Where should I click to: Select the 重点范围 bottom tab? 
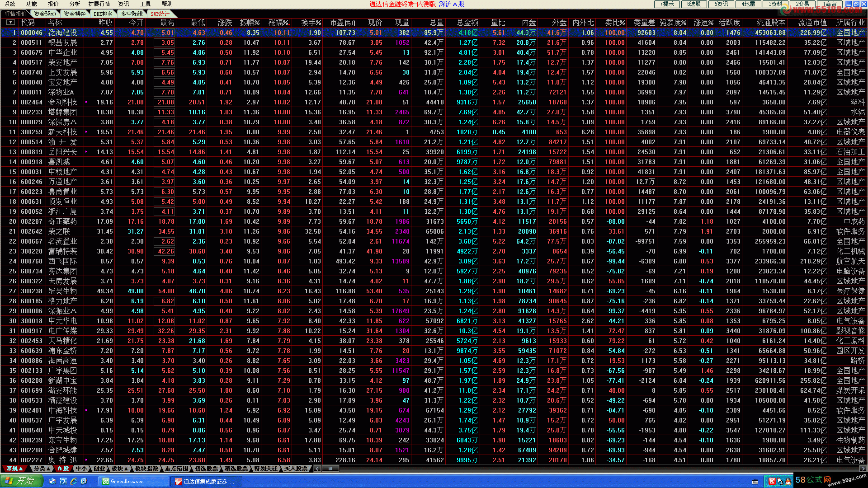tap(176, 469)
